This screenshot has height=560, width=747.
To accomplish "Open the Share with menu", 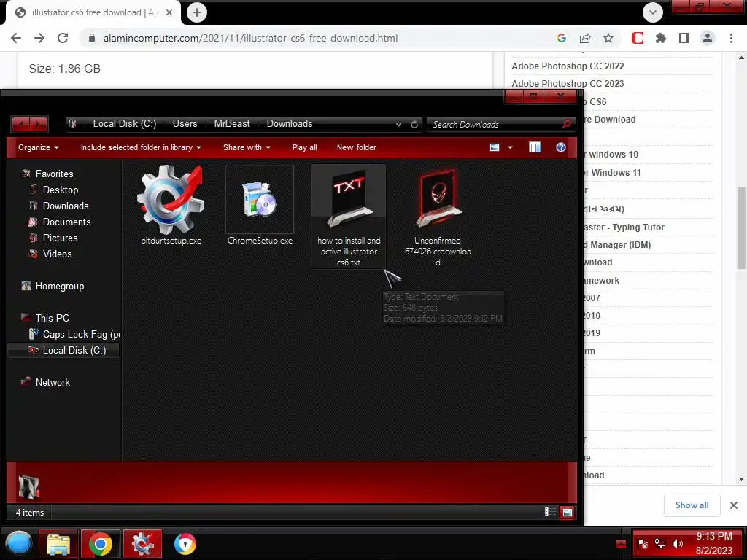I will coord(247,147).
